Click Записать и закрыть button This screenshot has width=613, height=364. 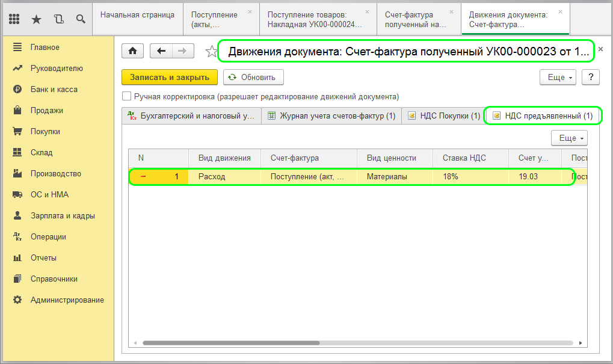click(170, 77)
